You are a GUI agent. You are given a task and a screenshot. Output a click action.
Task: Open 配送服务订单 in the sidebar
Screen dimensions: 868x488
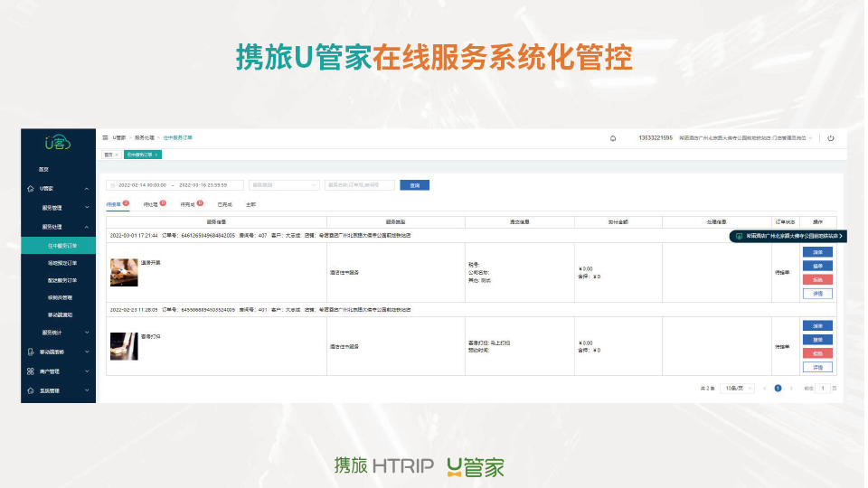62,280
